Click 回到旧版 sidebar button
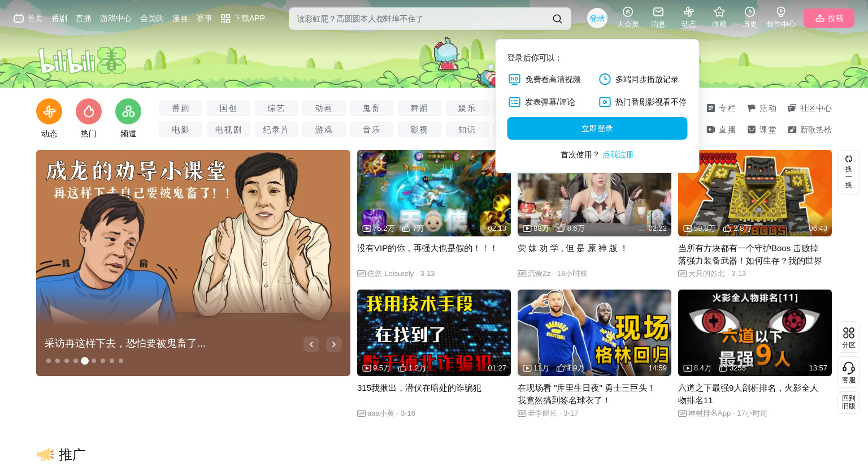868x466 pixels. [848, 402]
